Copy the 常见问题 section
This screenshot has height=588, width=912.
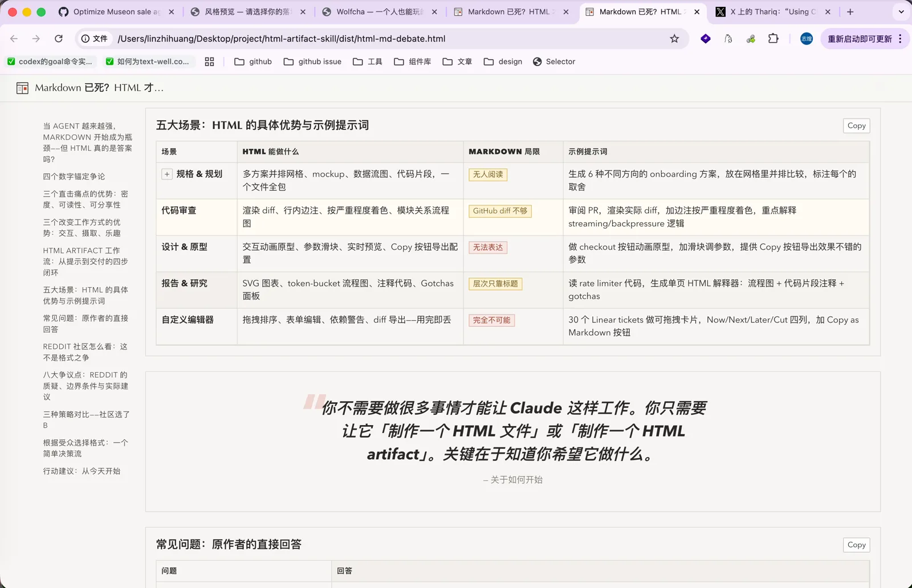[856, 545]
